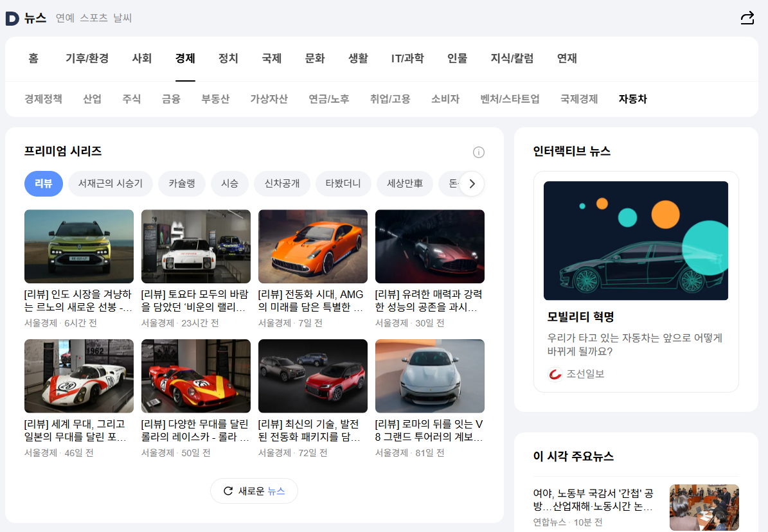768x532 pixels.
Task: Open the dark red sports car thumbnail
Action: 430,247
